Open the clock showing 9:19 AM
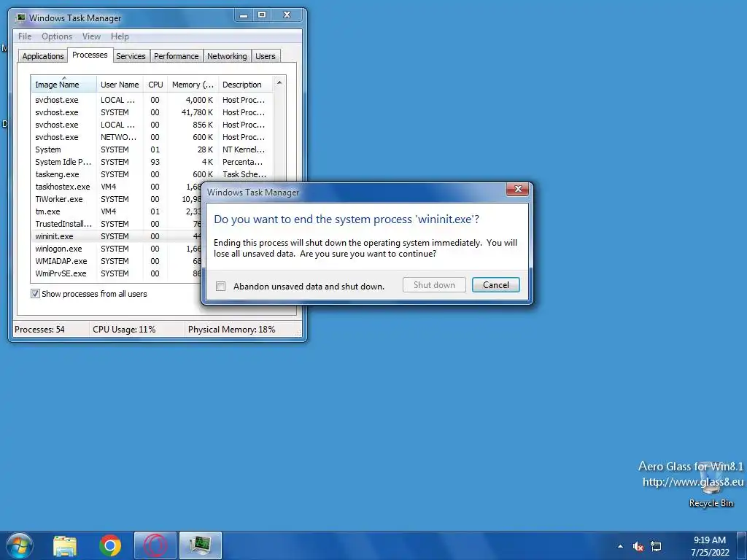The width and height of the screenshot is (747, 560). click(x=710, y=546)
